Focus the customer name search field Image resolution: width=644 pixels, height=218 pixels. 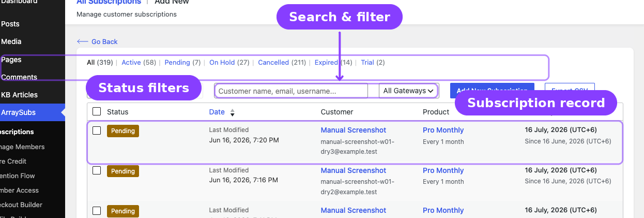coord(291,91)
